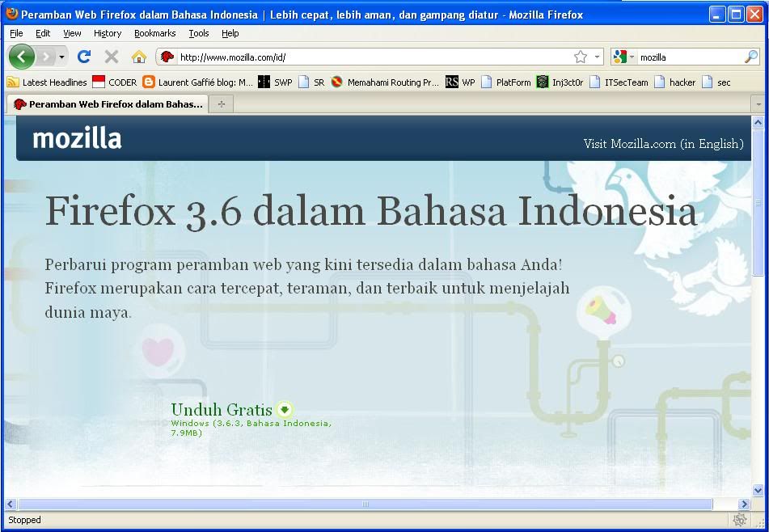Select the Peramban Web Firefox tab

pos(108,104)
